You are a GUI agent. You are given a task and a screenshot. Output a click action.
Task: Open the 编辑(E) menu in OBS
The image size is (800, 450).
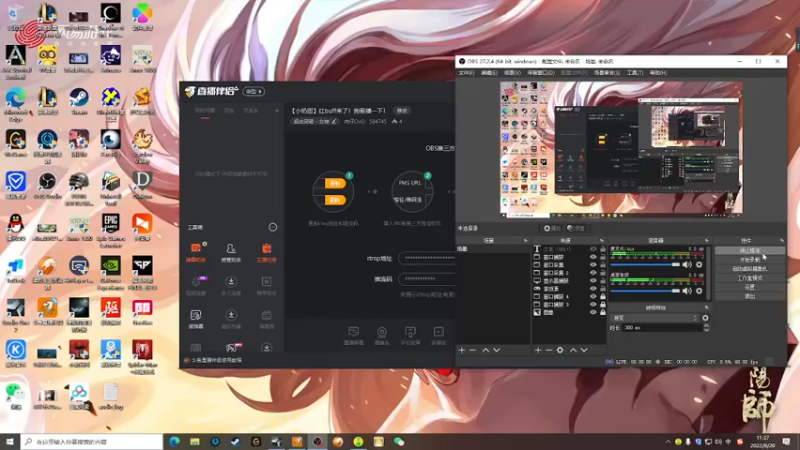tap(489, 73)
